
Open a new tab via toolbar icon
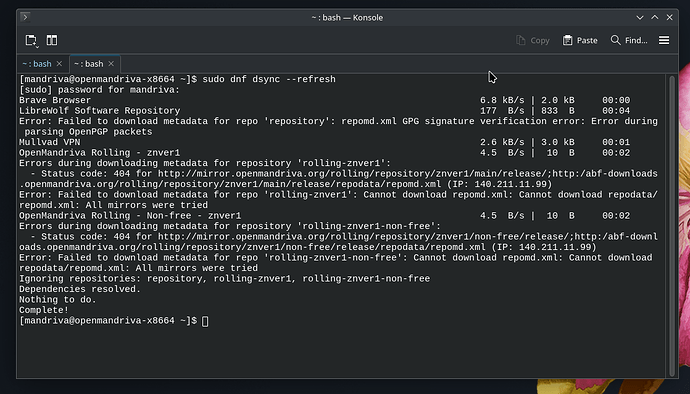pos(31,41)
